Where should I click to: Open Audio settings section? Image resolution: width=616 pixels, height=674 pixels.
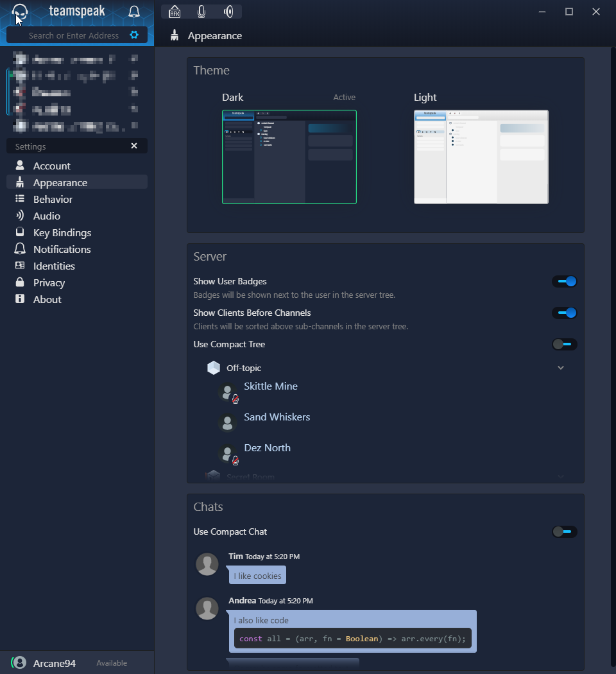click(x=47, y=216)
